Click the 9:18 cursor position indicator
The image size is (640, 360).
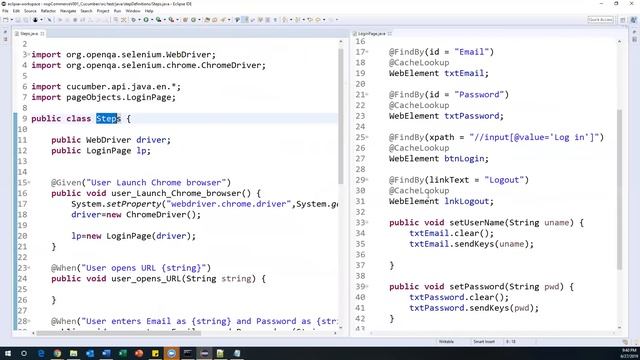tap(511, 342)
